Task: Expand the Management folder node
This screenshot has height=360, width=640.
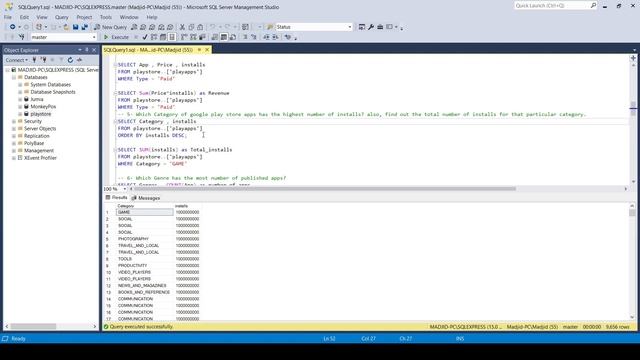Action: [x=14, y=151]
